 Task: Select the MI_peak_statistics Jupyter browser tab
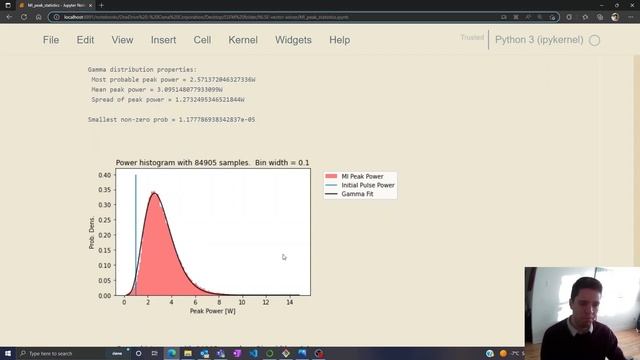(56, 5)
